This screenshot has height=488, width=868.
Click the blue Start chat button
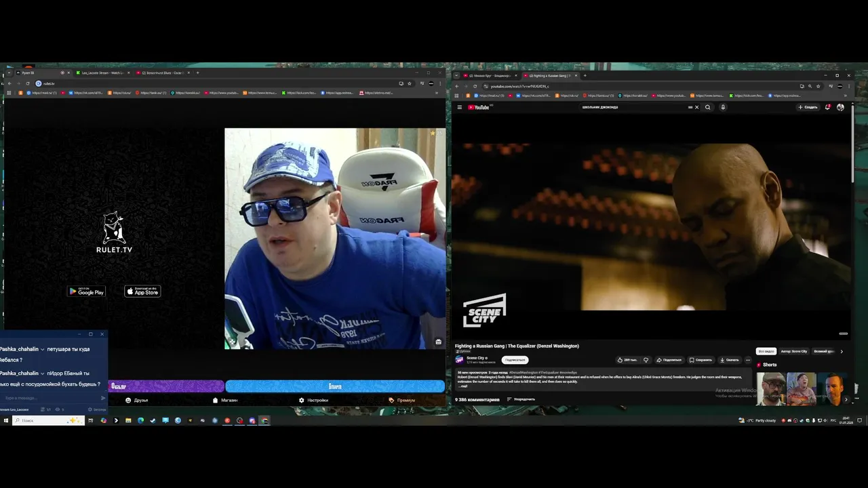335,386
